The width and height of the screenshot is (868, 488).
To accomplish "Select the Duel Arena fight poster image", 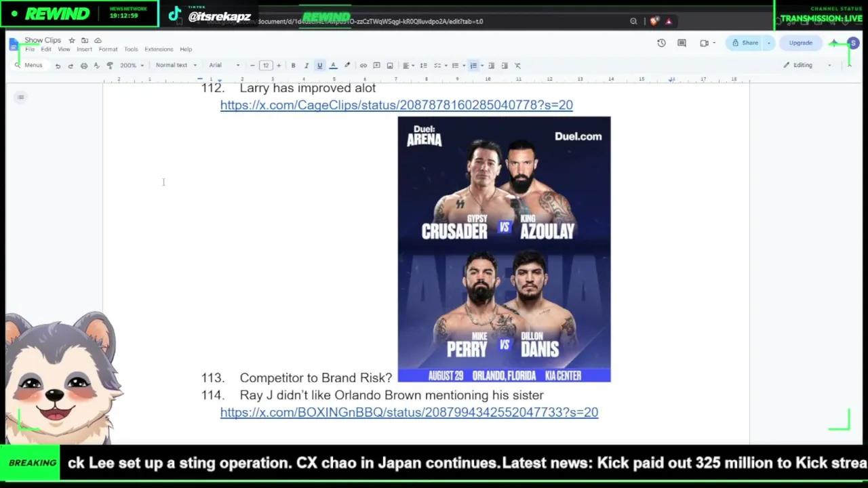I will coord(504,249).
